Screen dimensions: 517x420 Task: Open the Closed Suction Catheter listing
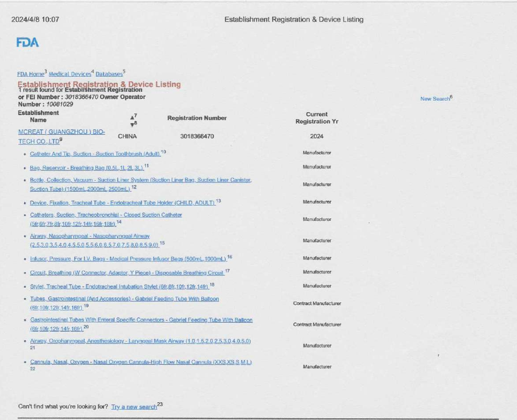(106, 219)
